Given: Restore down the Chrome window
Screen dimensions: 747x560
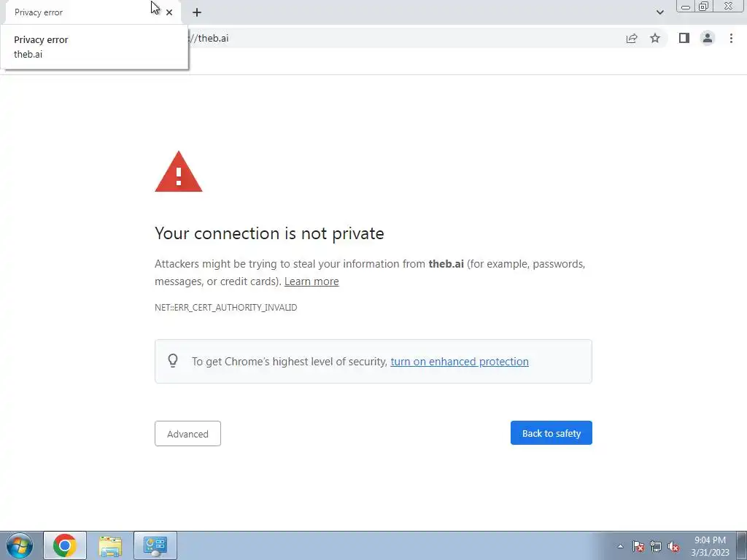Looking at the screenshot, I should [x=703, y=7].
